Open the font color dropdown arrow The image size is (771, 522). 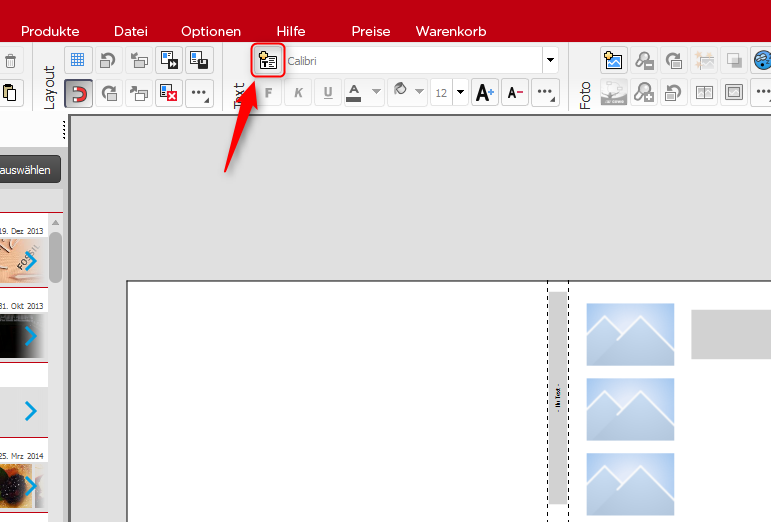376,92
